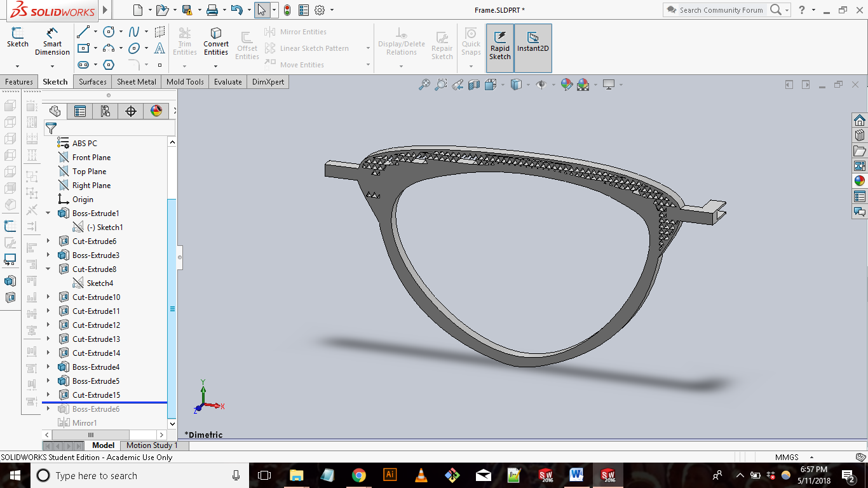Toggle the Instant2D button
Viewport: 868px width, 488px height.
coord(533,48)
